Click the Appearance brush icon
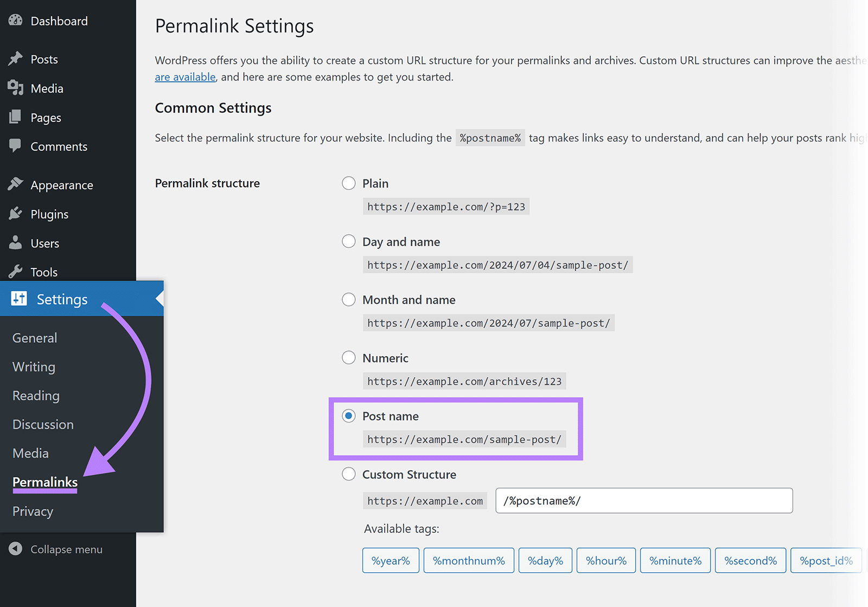The width and height of the screenshot is (868, 607). click(x=15, y=184)
